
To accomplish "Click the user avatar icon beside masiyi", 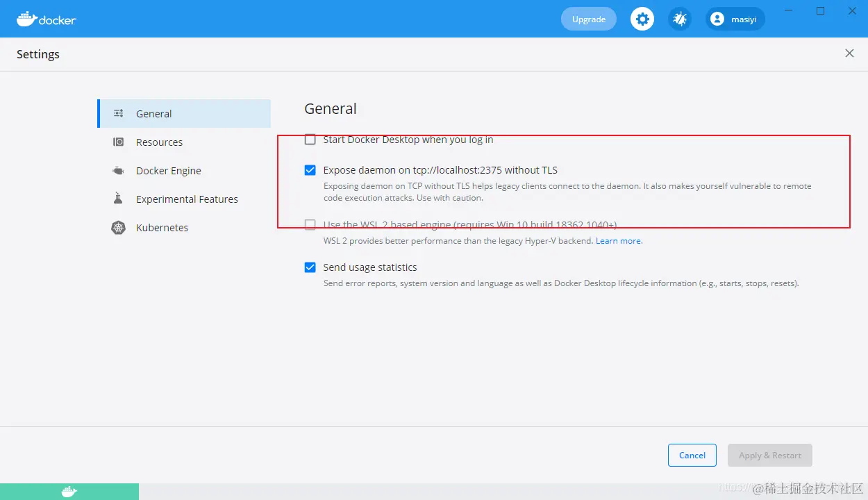I will click(x=717, y=19).
